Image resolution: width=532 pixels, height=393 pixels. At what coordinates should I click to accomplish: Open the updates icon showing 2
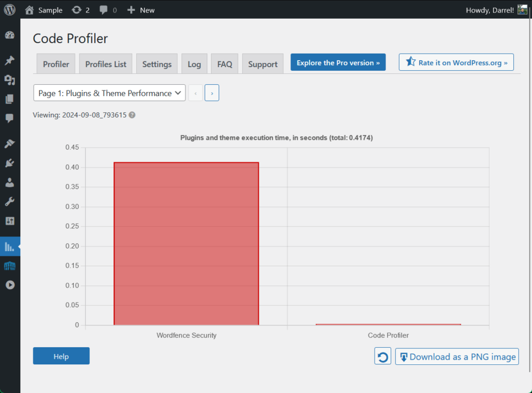click(x=81, y=10)
